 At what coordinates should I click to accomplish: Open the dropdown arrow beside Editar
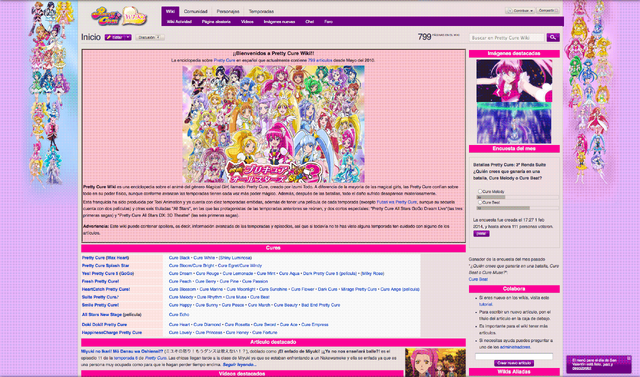[128, 37]
